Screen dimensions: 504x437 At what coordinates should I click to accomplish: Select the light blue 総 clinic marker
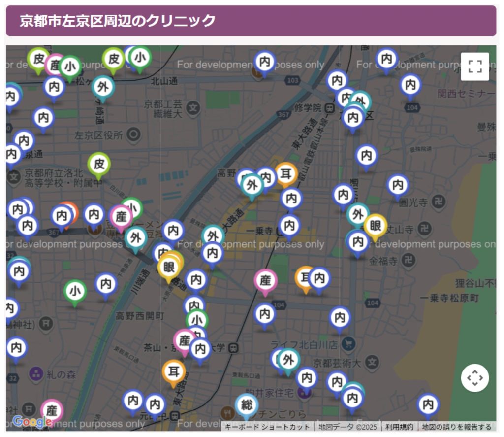(246, 405)
